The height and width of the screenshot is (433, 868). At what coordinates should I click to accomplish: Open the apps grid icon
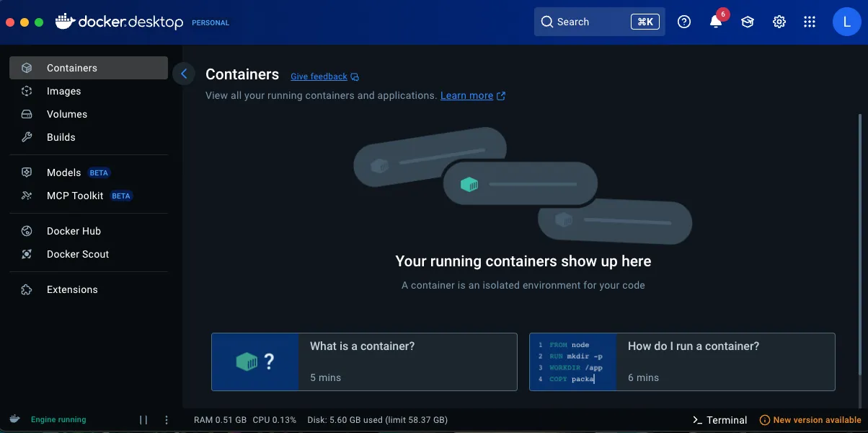click(x=810, y=22)
